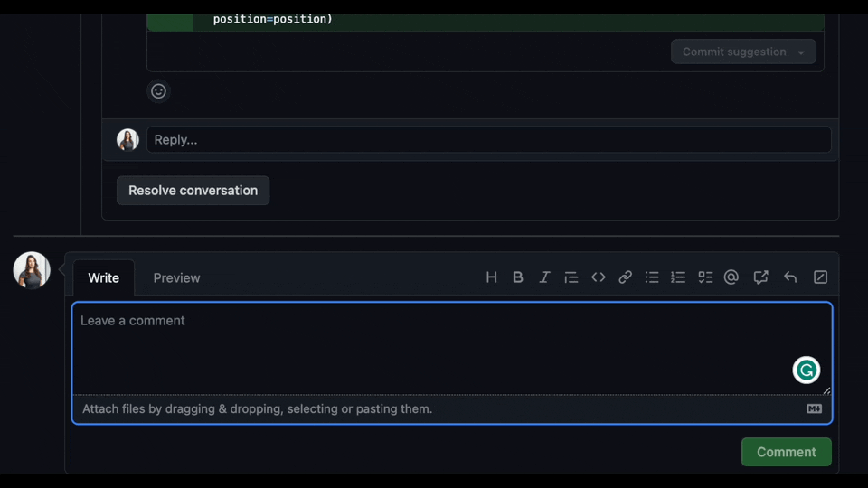Add a reaction with the smiley icon
This screenshot has width=868, height=488.
click(x=158, y=91)
